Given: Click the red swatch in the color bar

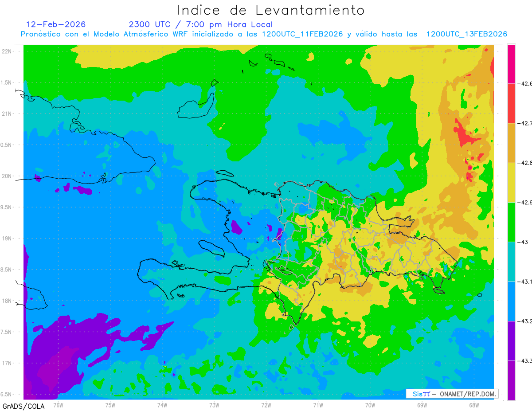Looking at the screenshot, I should click(511, 103).
